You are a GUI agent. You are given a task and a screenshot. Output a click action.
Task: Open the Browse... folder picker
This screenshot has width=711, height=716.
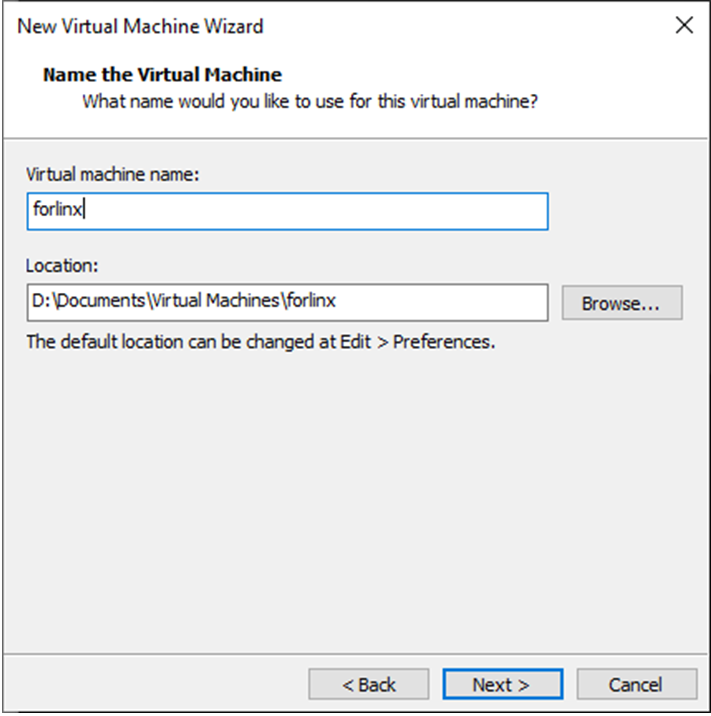(x=621, y=303)
